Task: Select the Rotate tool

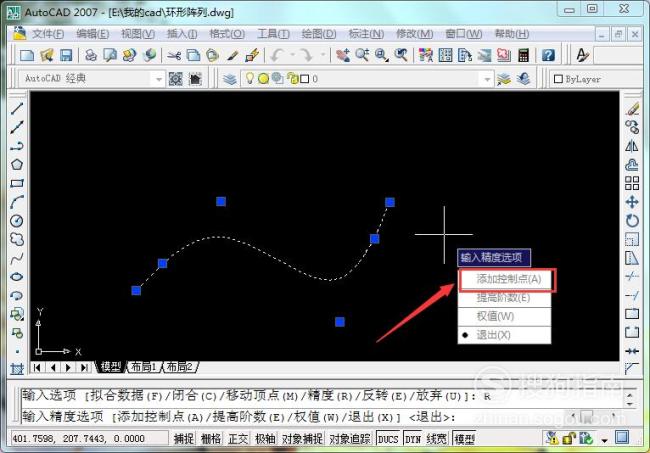Action: [632, 220]
